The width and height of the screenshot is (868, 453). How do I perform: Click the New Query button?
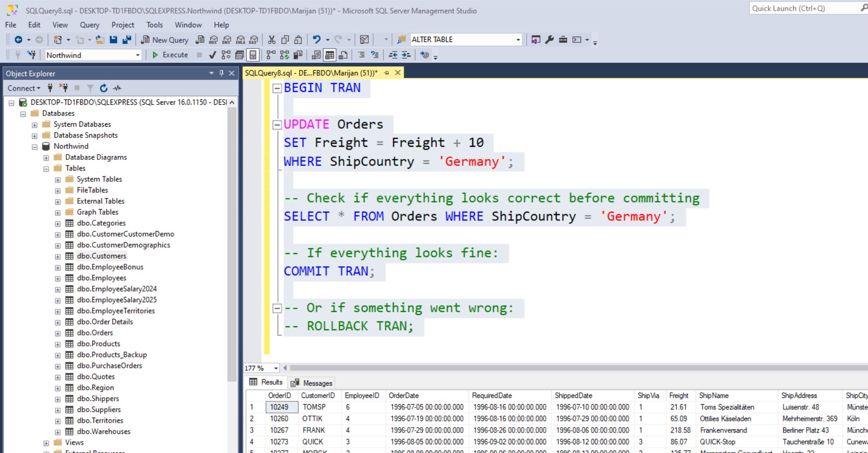(165, 40)
